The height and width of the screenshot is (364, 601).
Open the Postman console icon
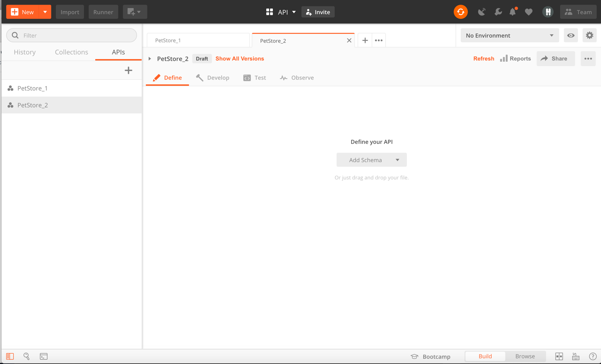pos(44,357)
